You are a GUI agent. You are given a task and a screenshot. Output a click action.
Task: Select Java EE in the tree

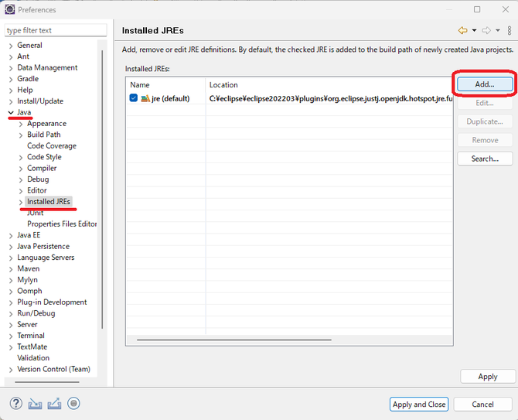click(x=29, y=235)
